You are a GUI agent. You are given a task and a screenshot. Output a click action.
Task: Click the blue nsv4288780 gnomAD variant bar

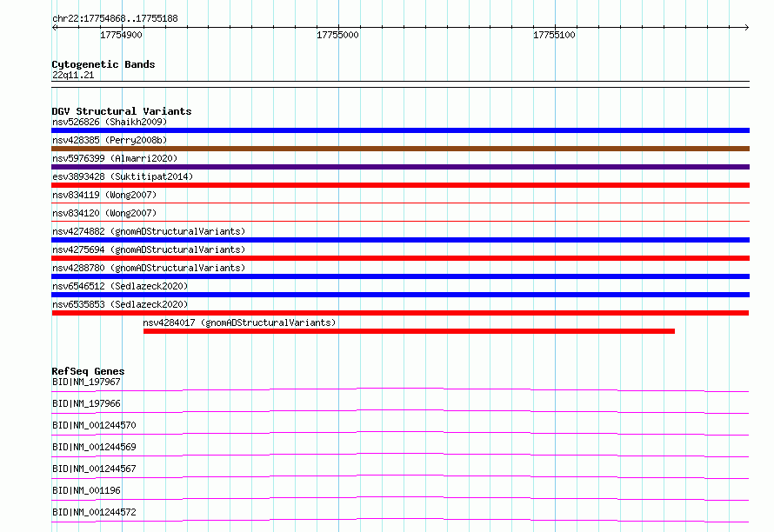click(x=400, y=276)
